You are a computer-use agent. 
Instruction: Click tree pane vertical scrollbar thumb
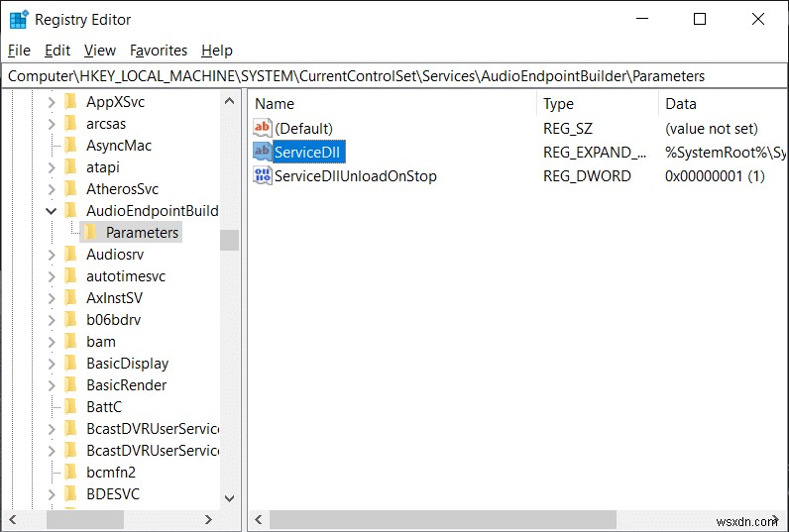tap(229, 240)
